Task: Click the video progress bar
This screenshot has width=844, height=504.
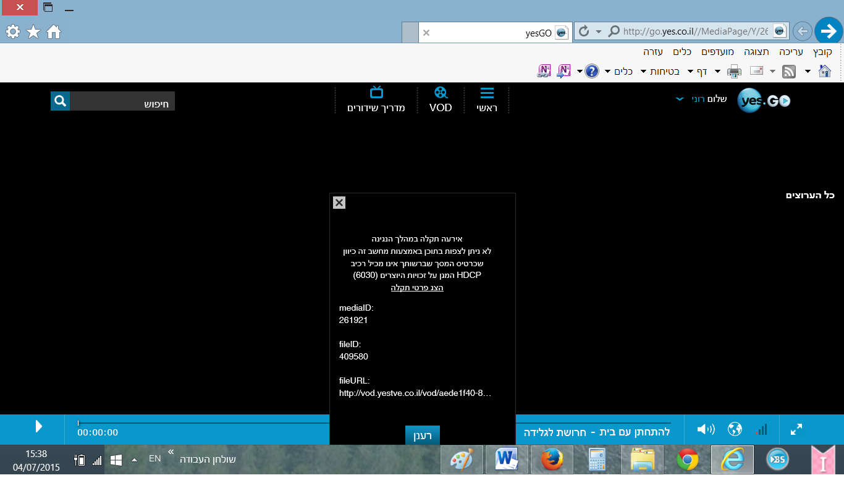Action: (x=204, y=423)
